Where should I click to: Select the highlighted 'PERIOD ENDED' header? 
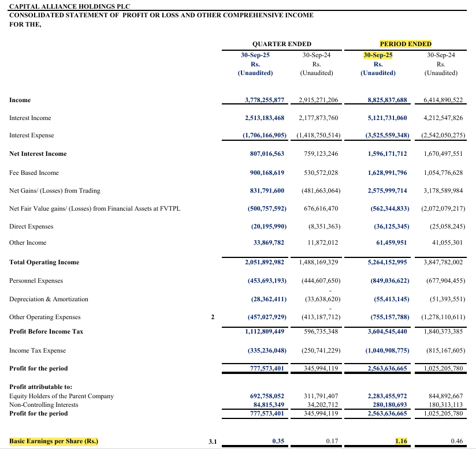(406, 44)
